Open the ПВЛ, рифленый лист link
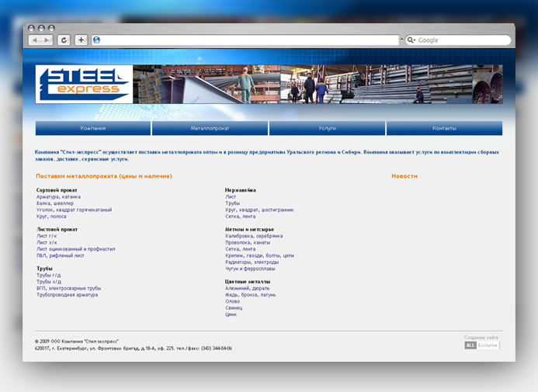 61,255
